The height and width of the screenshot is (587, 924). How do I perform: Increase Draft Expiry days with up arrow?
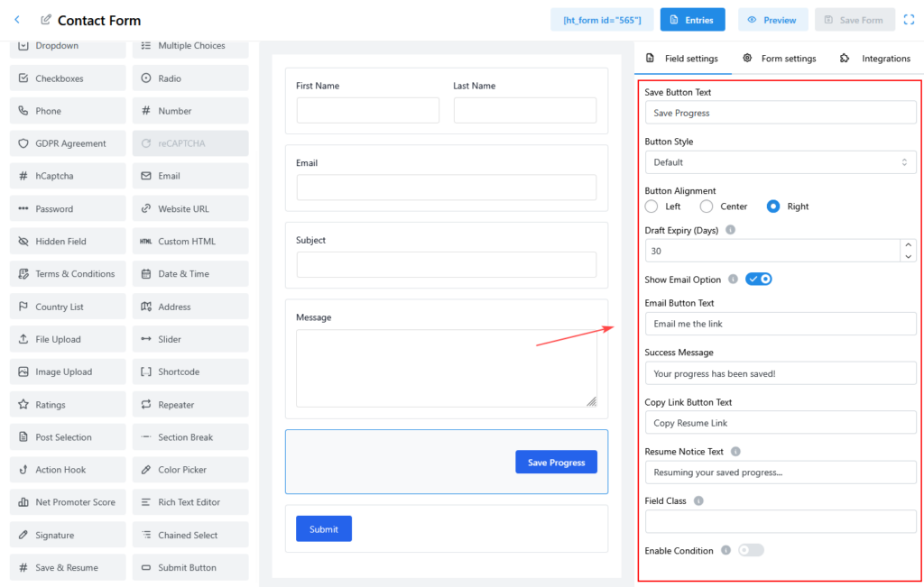click(x=908, y=244)
